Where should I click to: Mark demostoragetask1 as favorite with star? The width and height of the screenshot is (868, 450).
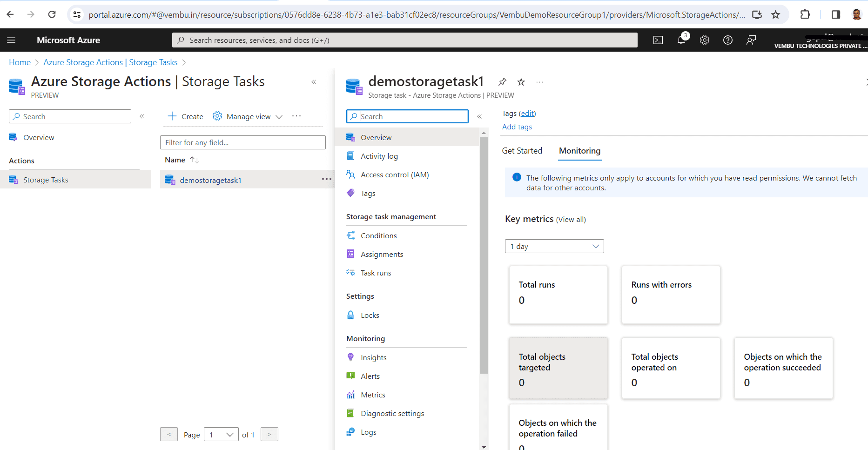521,82
